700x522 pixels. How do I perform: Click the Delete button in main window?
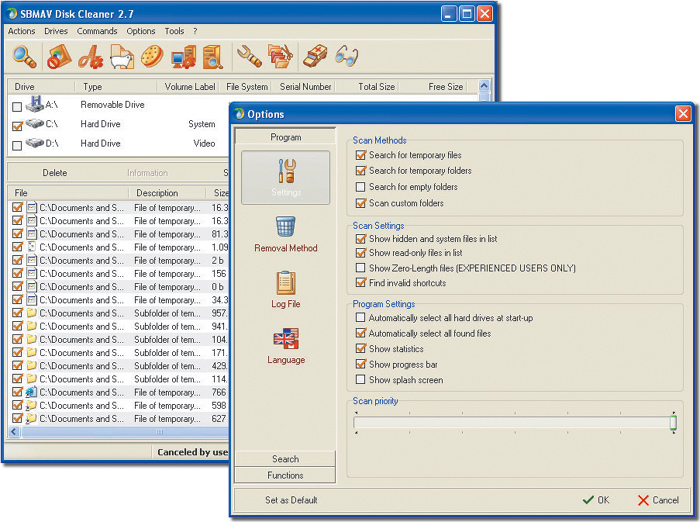[x=54, y=173]
